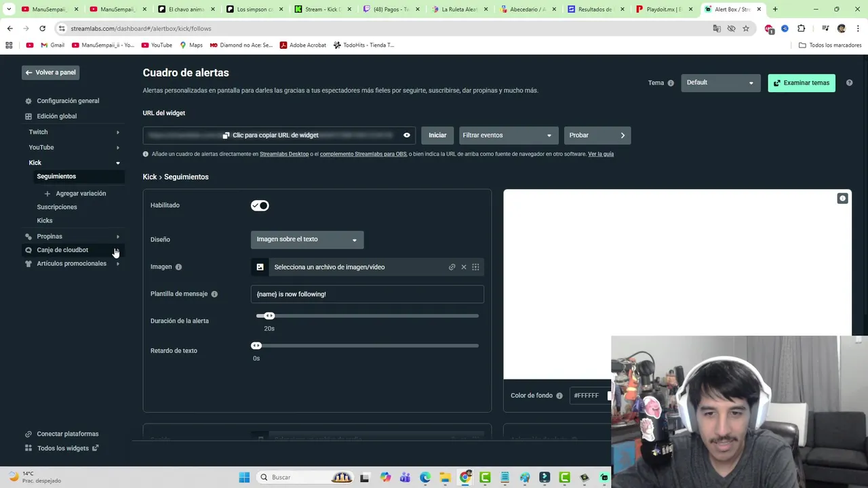
Task: Select Kicks in the sidebar
Action: click(x=45, y=221)
